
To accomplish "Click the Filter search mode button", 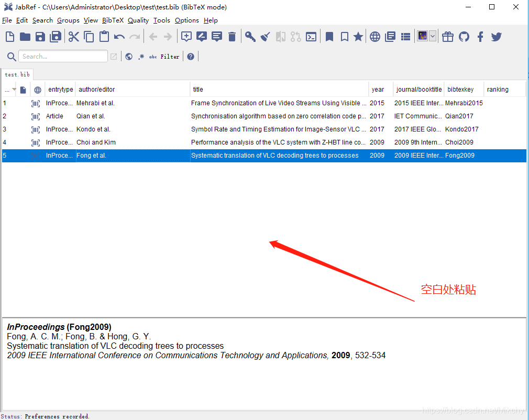I will [170, 57].
